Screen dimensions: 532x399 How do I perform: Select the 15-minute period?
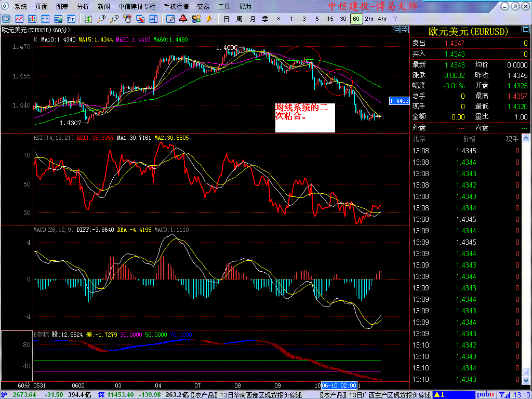[x=330, y=19]
